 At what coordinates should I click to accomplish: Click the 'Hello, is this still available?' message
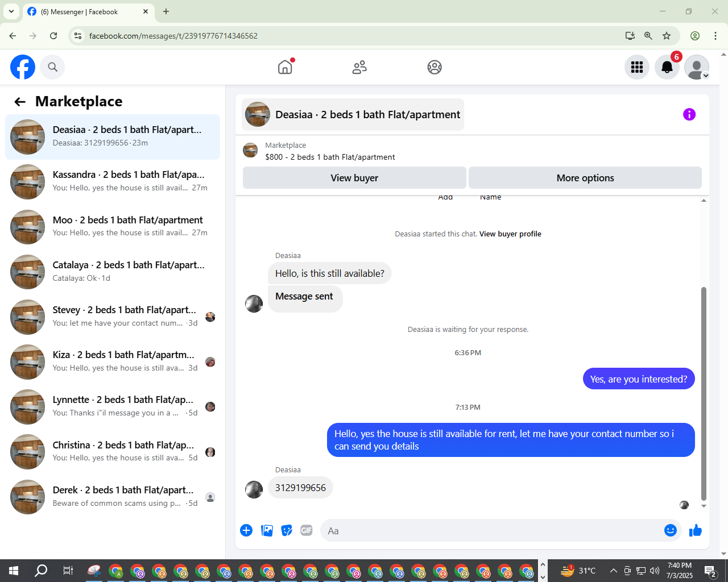[x=330, y=273]
